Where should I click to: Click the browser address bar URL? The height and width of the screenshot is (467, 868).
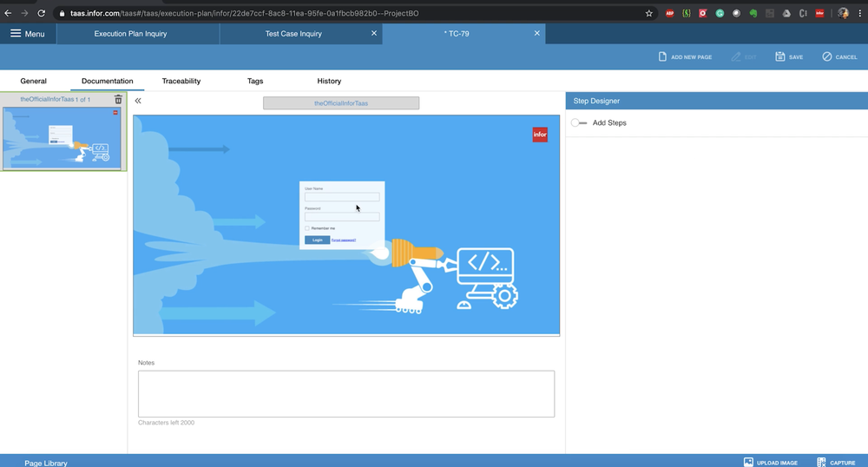244,13
